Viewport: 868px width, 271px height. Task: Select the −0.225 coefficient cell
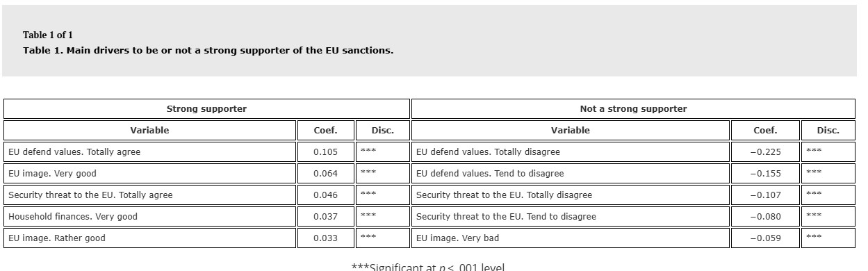tap(765, 152)
